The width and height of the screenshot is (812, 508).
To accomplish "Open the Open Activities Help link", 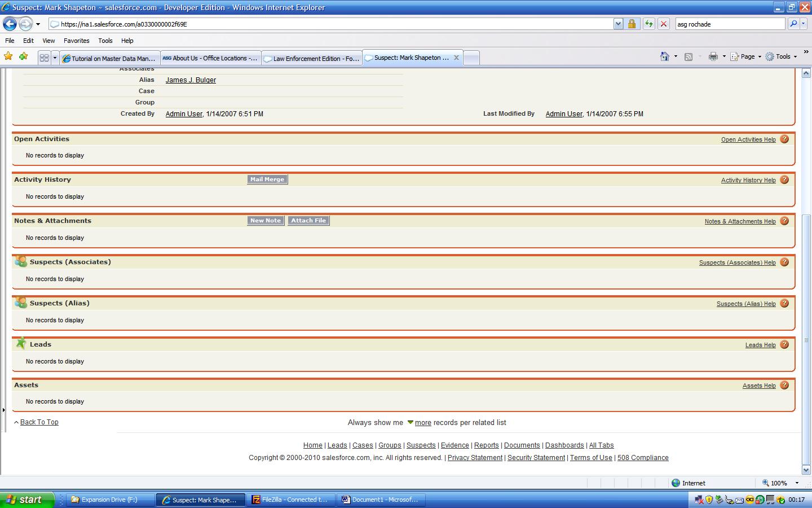I will [748, 139].
